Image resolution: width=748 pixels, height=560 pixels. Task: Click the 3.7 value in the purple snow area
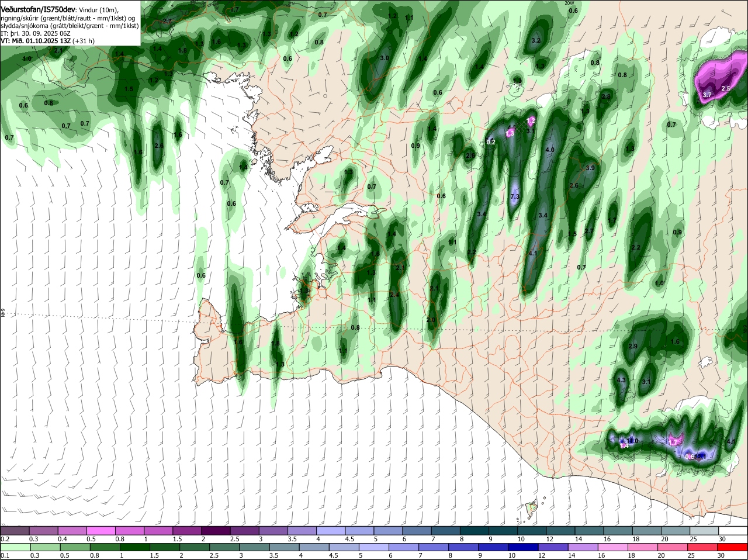click(x=707, y=95)
